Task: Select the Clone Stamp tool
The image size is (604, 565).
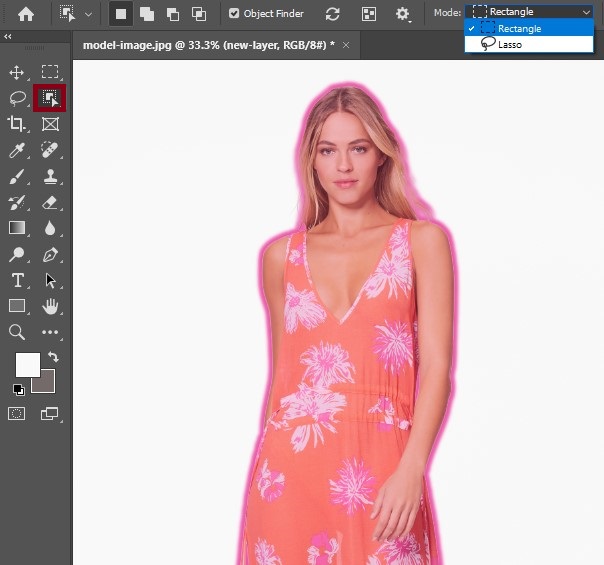Action: coord(50,177)
